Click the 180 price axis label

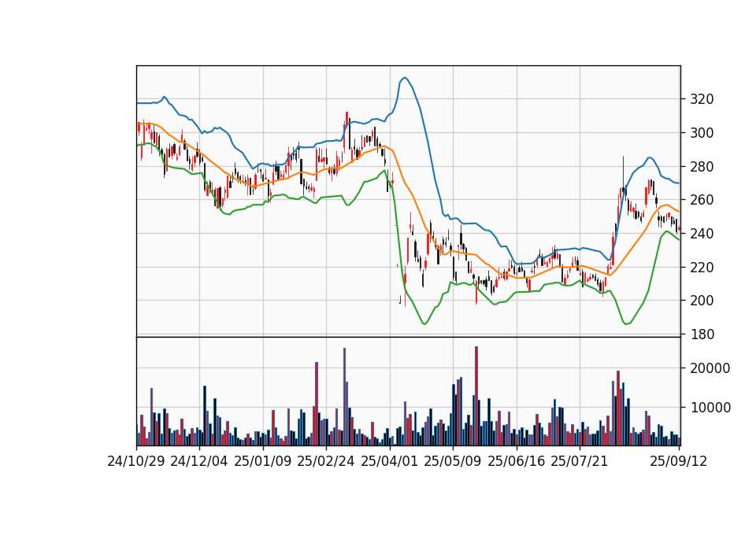[702, 334]
